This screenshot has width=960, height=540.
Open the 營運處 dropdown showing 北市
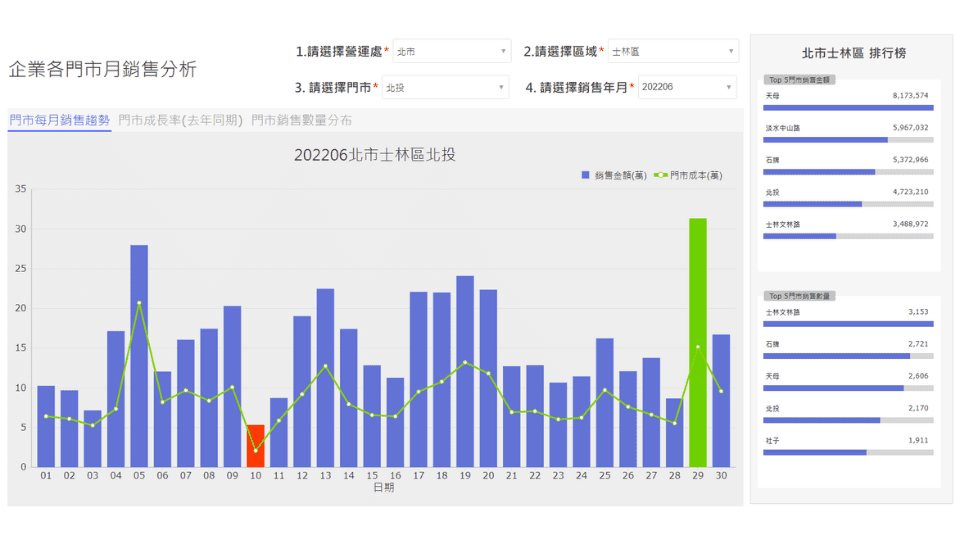(451, 51)
